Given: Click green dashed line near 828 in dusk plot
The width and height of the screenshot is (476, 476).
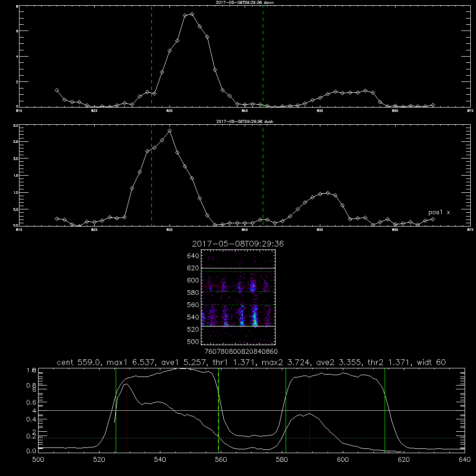Looking at the screenshot, I should pyautogui.click(x=151, y=175).
